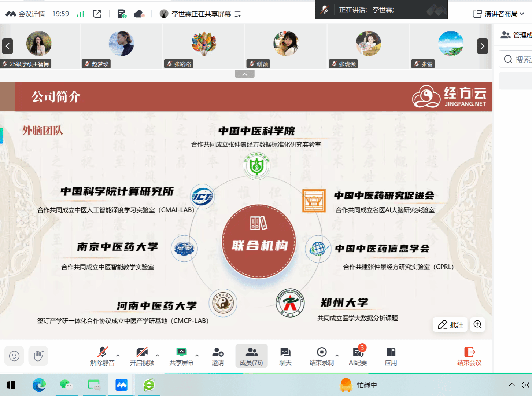Viewport: 532px width, 396px height.
Task: Open the Chat (聊天) panel
Action: [285, 356]
